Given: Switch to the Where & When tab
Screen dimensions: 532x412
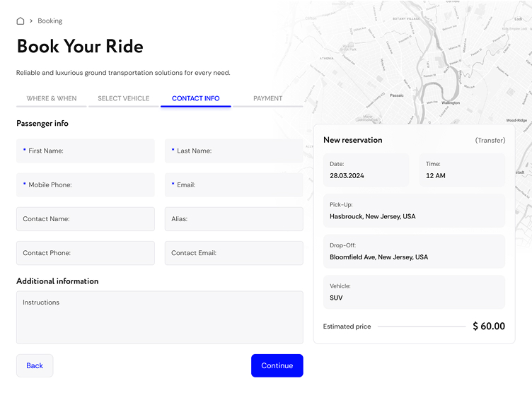Looking at the screenshot, I should [52, 98].
